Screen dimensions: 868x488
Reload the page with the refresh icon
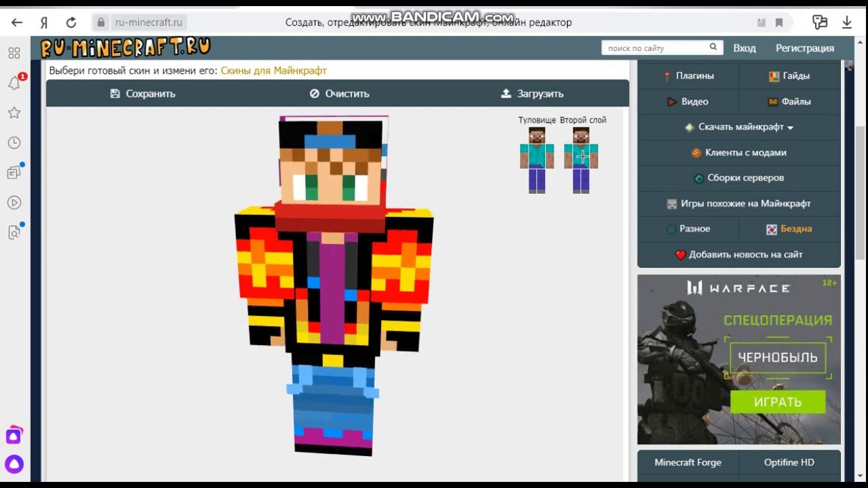coord(71,22)
